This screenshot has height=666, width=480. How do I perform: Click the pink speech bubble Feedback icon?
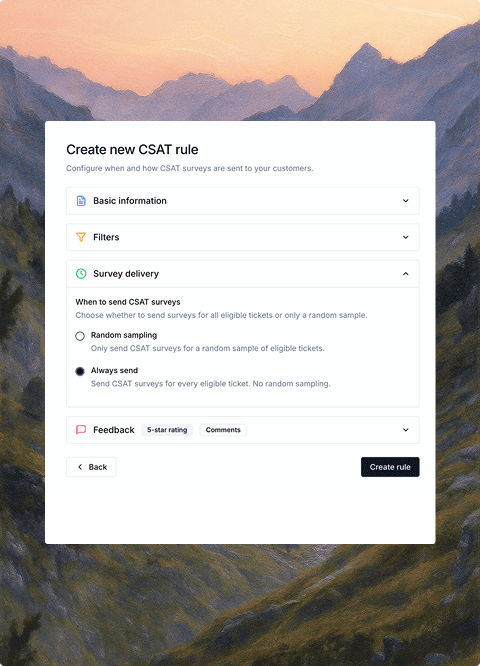click(81, 430)
